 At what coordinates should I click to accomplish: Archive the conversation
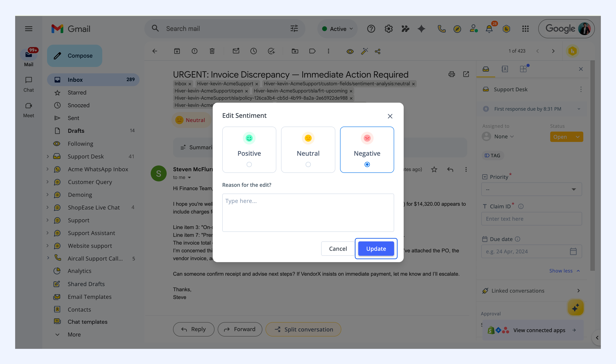click(x=177, y=51)
